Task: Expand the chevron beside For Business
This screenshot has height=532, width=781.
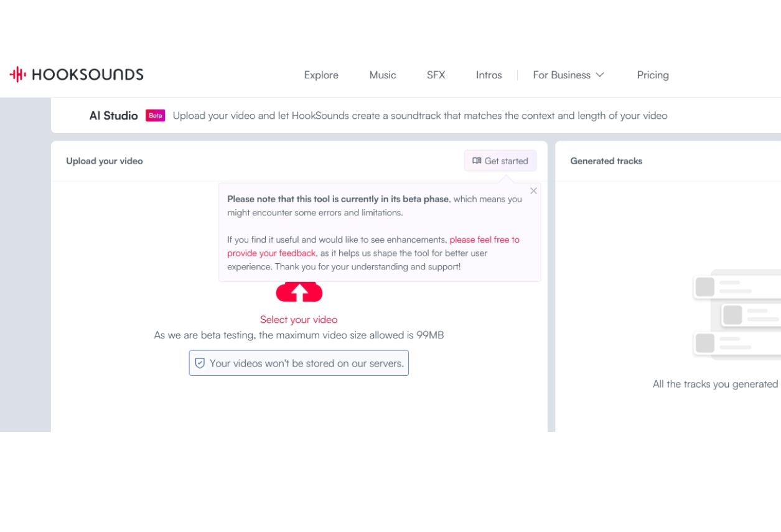Action: click(600, 75)
